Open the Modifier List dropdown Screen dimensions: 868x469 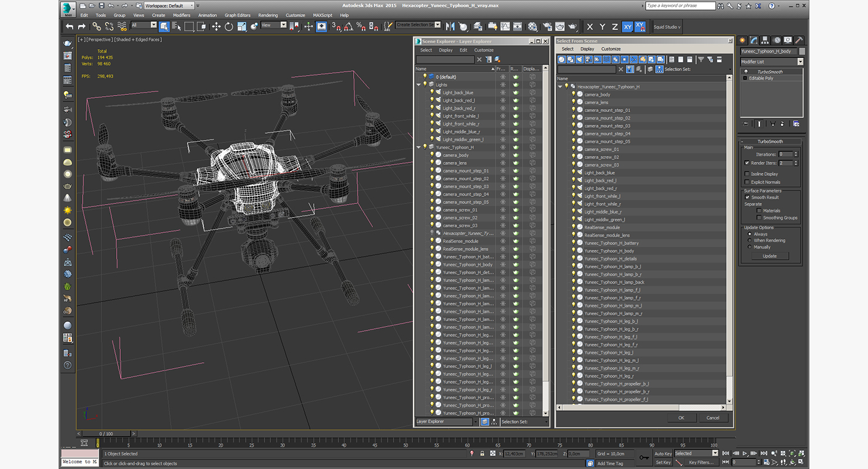click(800, 62)
